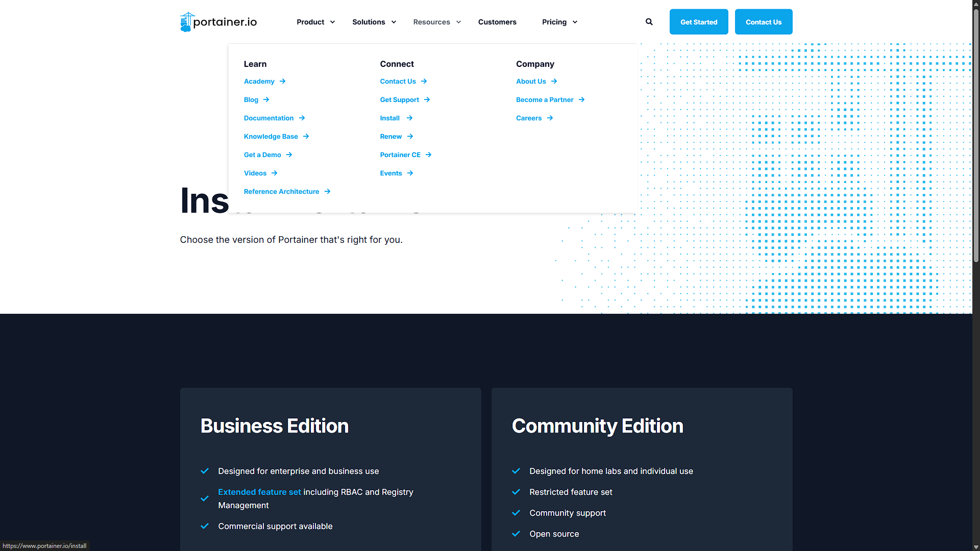Click the arrow icon beside Events

pos(410,173)
